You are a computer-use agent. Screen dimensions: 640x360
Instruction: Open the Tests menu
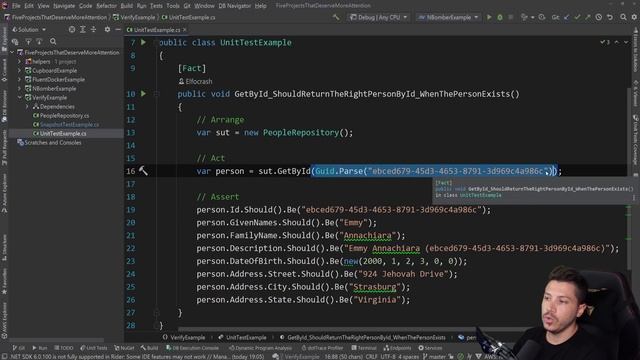point(156,6)
